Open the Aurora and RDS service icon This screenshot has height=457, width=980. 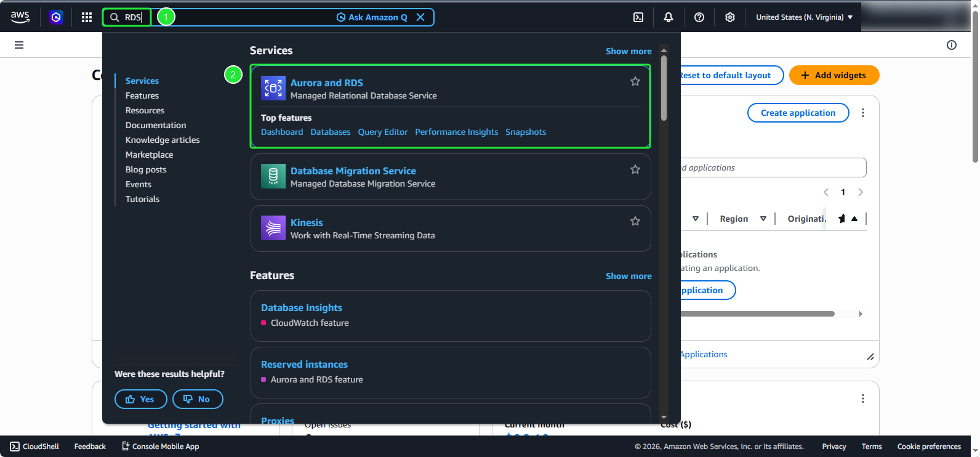pyautogui.click(x=273, y=88)
